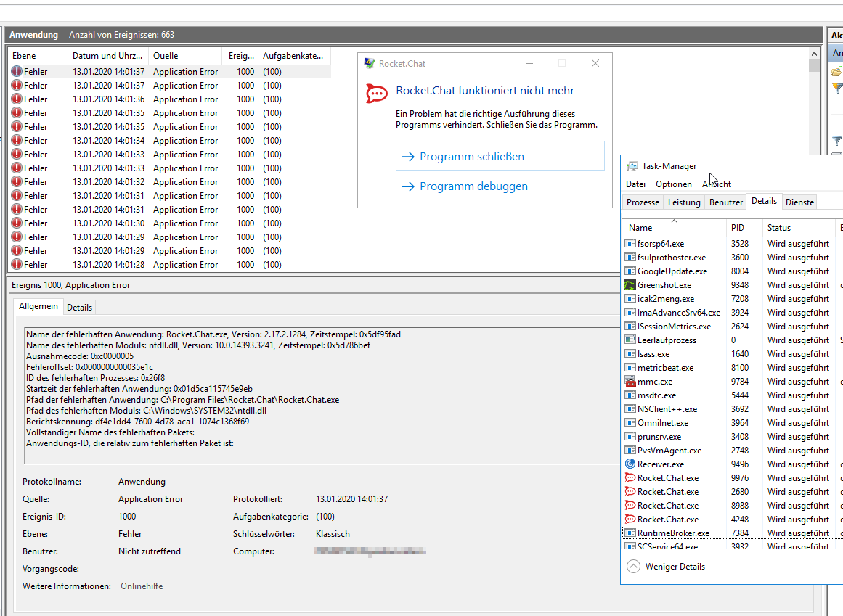The width and height of the screenshot is (843, 616).
Task: Click the Task-Manager title bar icon
Action: click(x=632, y=166)
